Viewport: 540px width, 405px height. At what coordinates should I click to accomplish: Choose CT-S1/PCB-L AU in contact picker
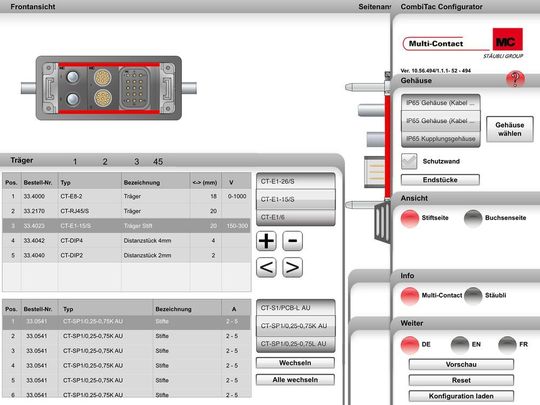point(295,308)
